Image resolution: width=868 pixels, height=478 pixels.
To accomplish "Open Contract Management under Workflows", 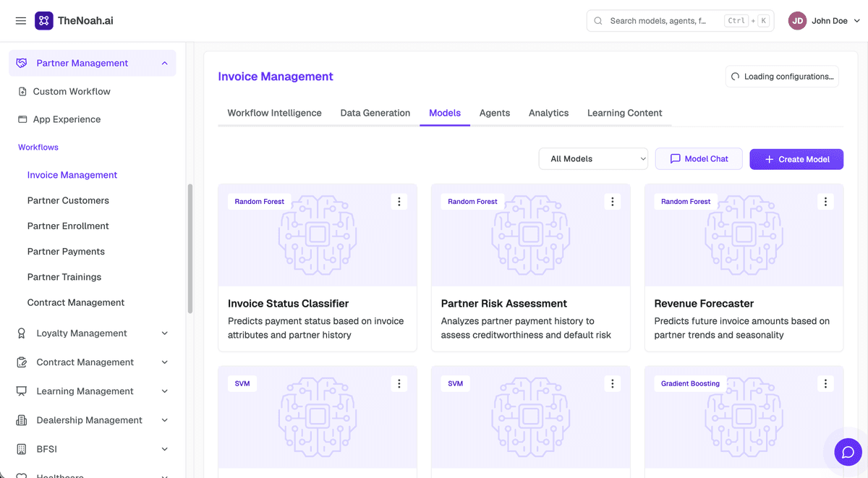I will (x=76, y=303).
